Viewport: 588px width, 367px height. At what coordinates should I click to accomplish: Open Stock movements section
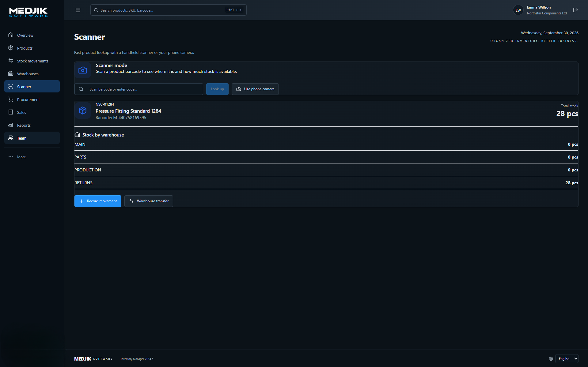32,61
